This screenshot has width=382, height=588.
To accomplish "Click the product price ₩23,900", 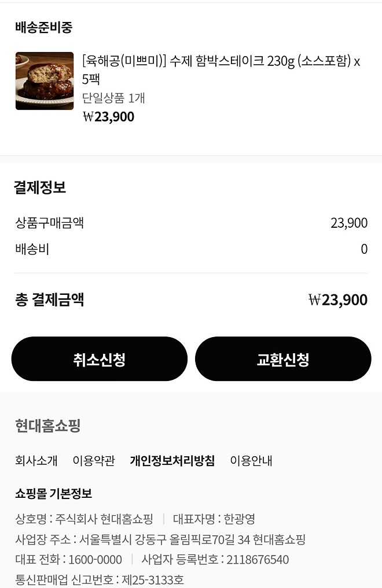I will pos(110,117).
